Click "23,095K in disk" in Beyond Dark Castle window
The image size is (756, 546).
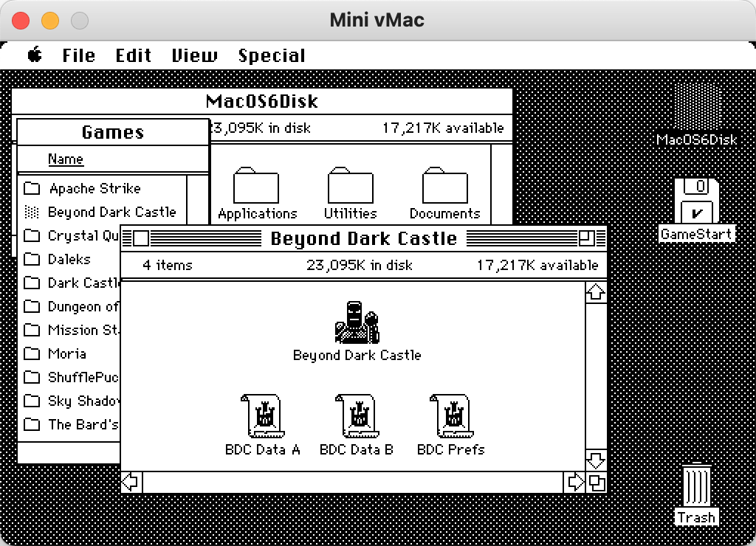pyautogui.click(x=360, y=265)
